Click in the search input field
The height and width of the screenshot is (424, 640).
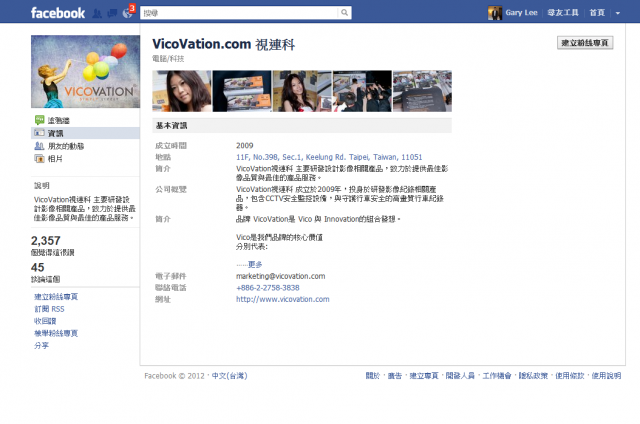click(x=239, y=13)
